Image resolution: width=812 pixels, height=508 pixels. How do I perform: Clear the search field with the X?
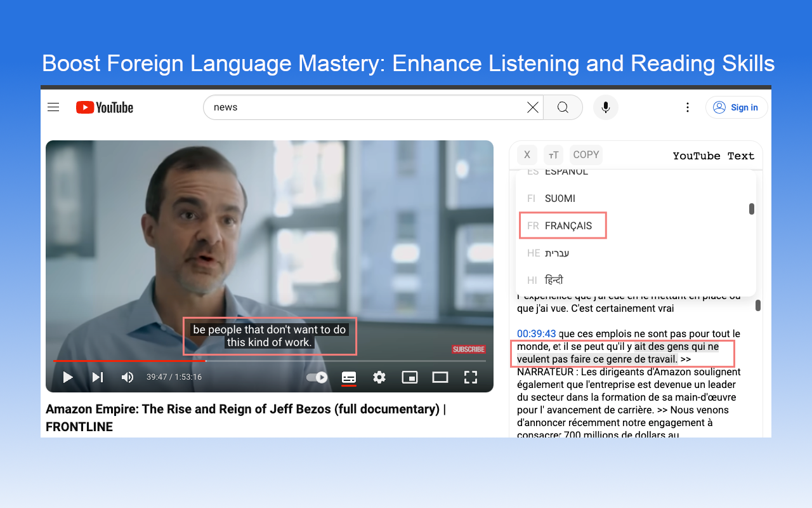(532, 107)
